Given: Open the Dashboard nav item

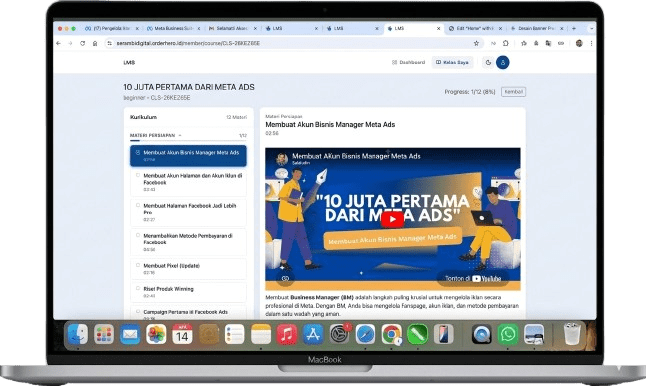Looking at the screenshot, I should 408,63.
